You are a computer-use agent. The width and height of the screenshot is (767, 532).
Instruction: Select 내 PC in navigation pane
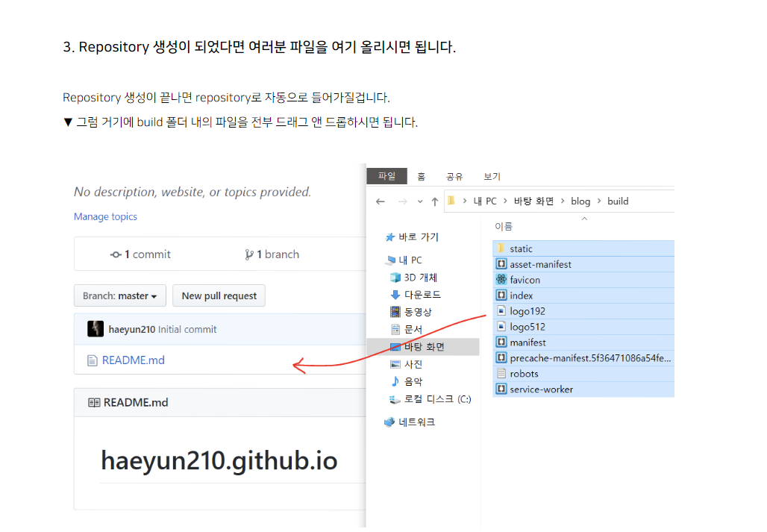(x=404, y=260)
